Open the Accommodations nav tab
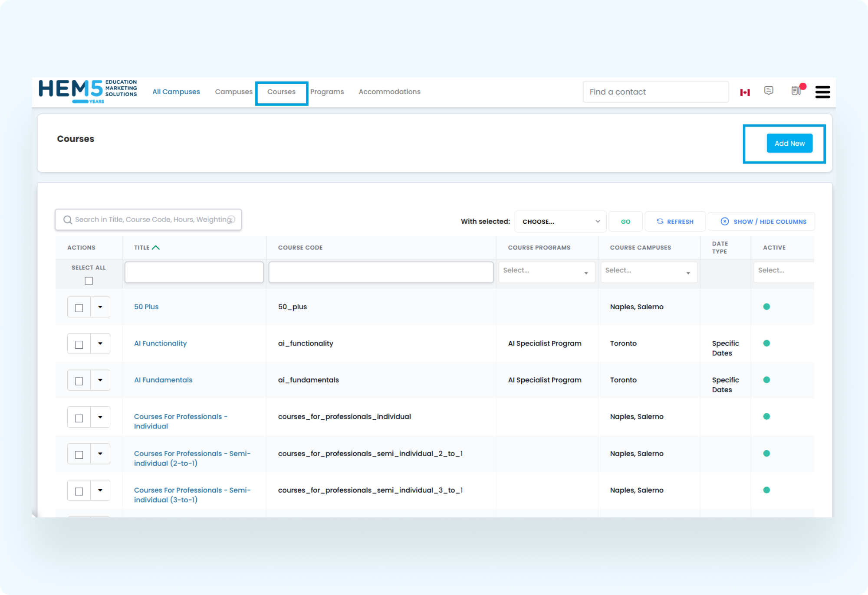Screen dimensions: 868x595 pyautogui.click(x=389, y=92)
